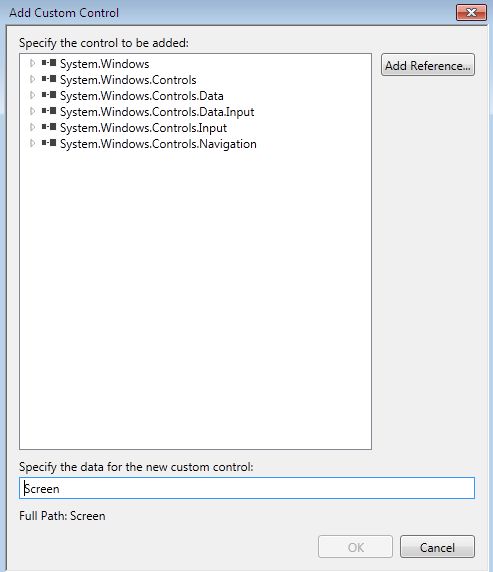
Task: Expand the System.Windows.Controls.Input node arrow
Action: 32,127
